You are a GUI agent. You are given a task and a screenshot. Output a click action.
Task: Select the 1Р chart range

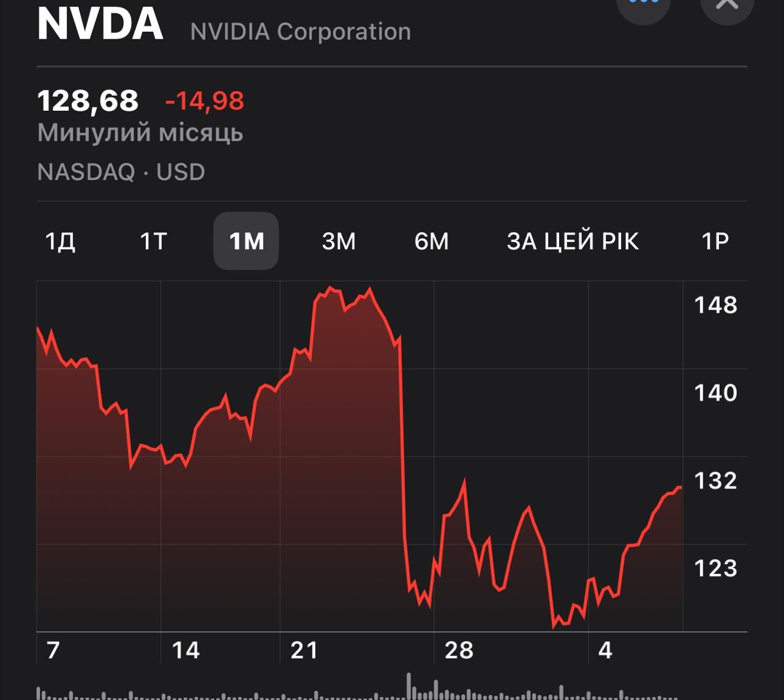click(x=715, y=241)
